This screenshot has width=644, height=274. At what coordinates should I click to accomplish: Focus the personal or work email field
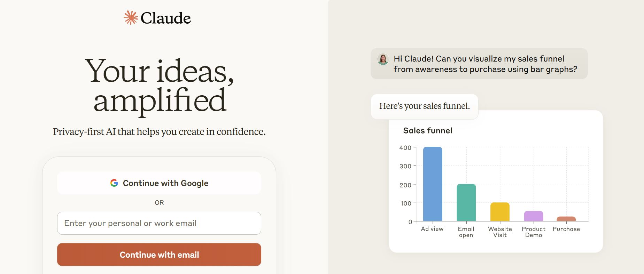pyautogui.click(x=159, y=223)
